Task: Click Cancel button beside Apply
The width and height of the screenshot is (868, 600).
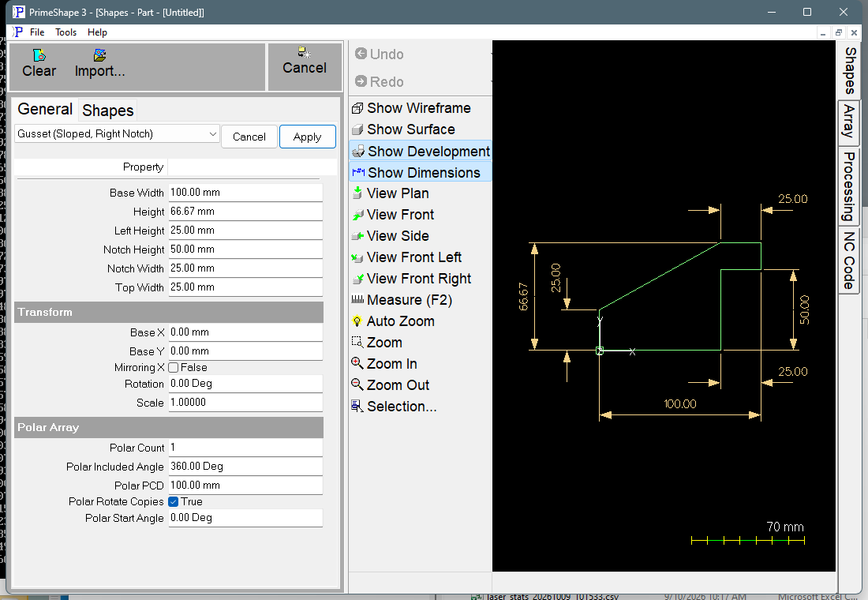Action: (249, 137)
